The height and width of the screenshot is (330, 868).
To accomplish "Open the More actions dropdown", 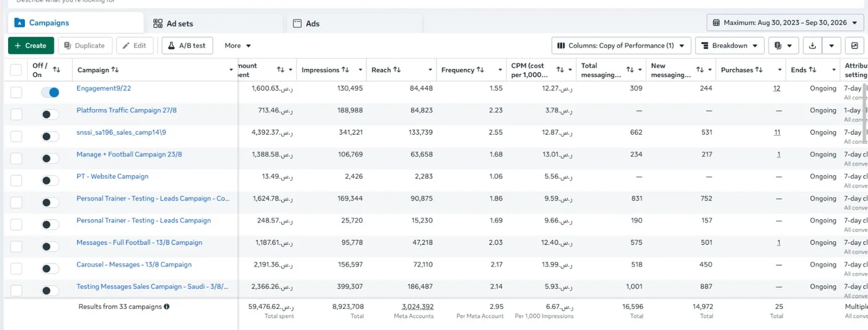I will click(237, 46).
